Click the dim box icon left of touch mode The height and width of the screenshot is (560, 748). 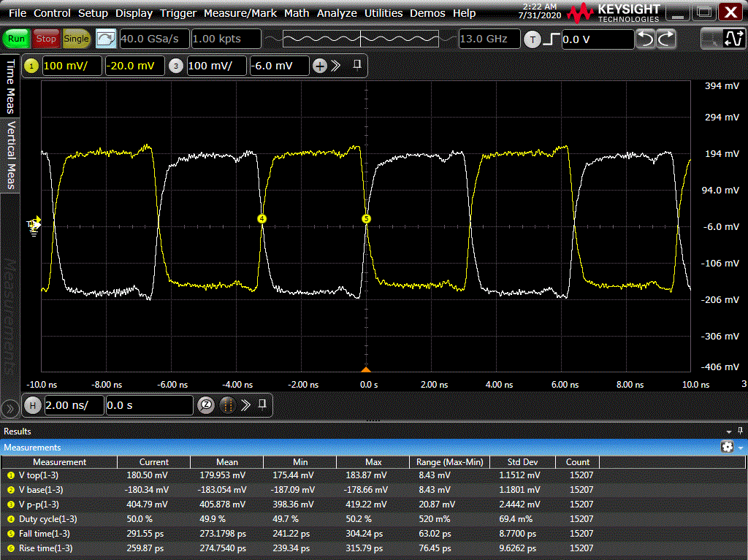(x=711, y=39)
